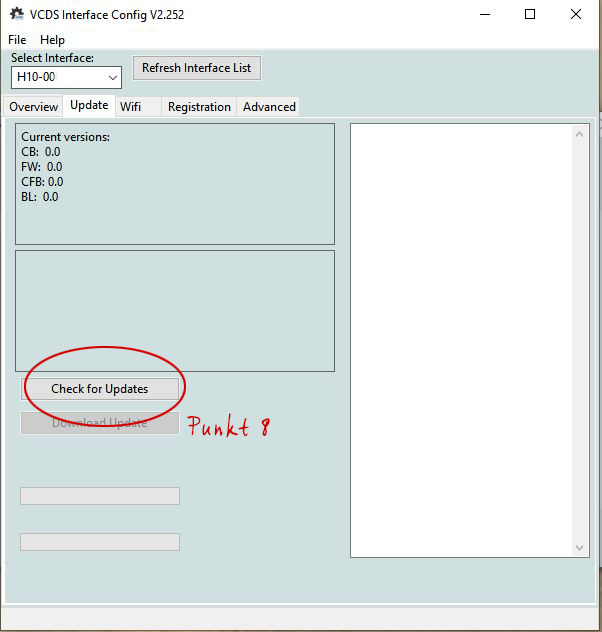Open the File menu

(x=17, y=40)
